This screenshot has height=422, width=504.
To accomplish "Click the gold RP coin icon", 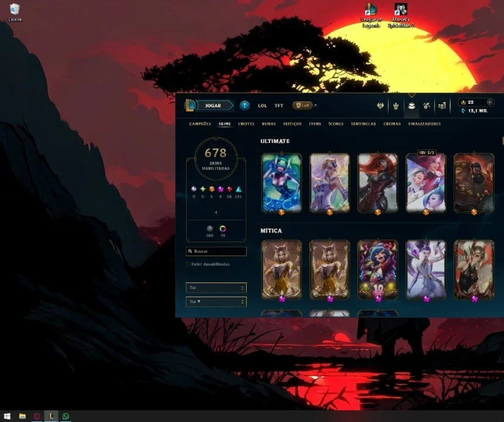I will click(463, 102).
